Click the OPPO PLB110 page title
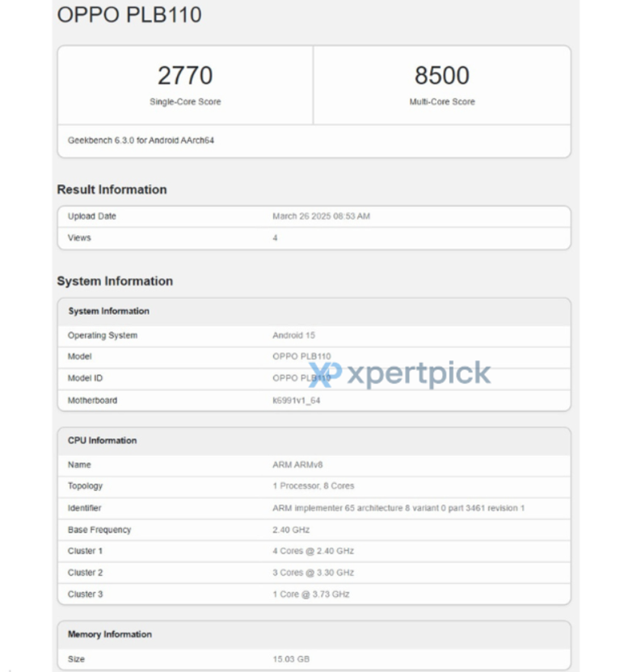Viewport: 628px width, 672px height. [129, 15]
